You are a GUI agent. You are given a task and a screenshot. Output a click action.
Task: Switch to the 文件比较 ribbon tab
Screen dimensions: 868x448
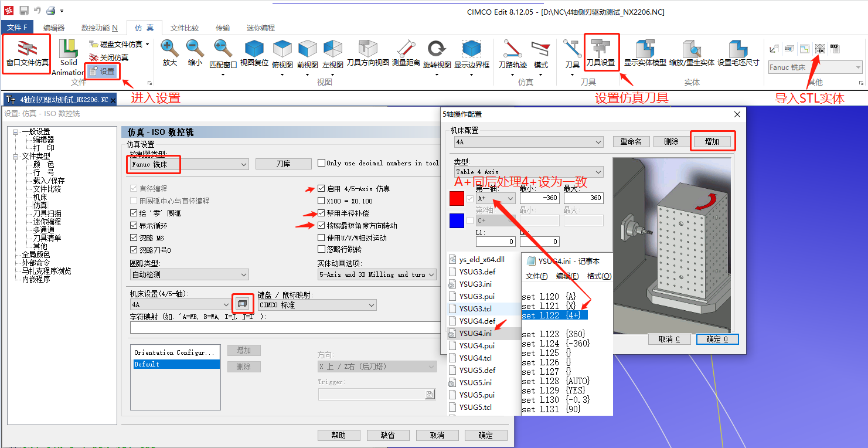click(x=185, y=28)
